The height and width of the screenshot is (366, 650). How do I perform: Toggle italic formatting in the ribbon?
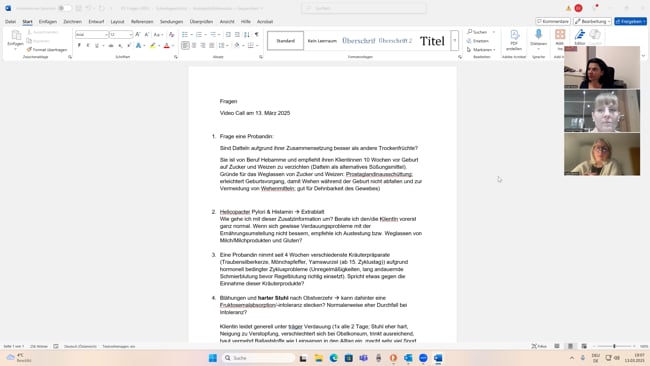88,46
